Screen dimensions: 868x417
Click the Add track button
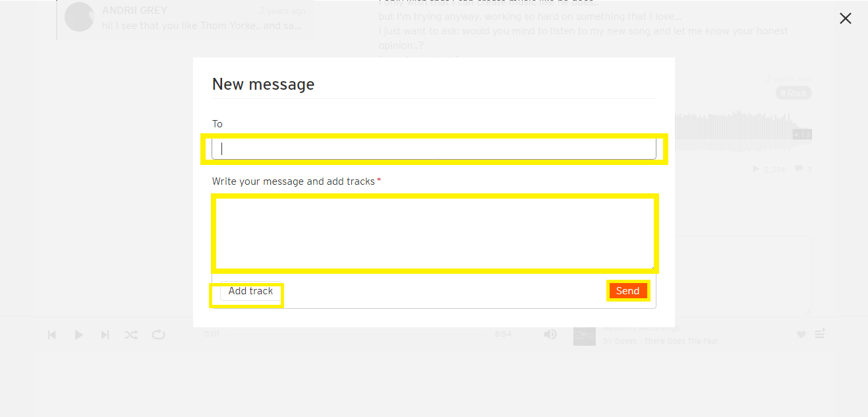pyautogui.click(x=250, y=291)
